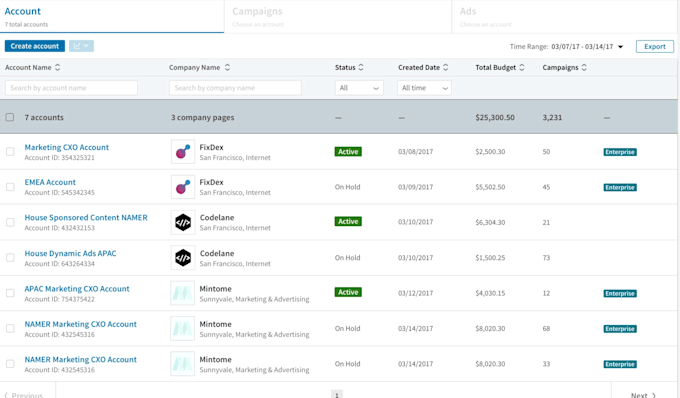This screenshot has height=398, width=680.
Task: Check NAMER Marketing account with 68 campaigns
Action: point(10,329)
